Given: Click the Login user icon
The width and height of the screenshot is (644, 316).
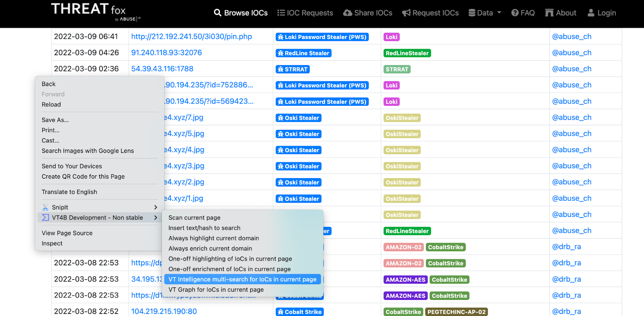Looking at the screenshot, I should coord(591,13).
